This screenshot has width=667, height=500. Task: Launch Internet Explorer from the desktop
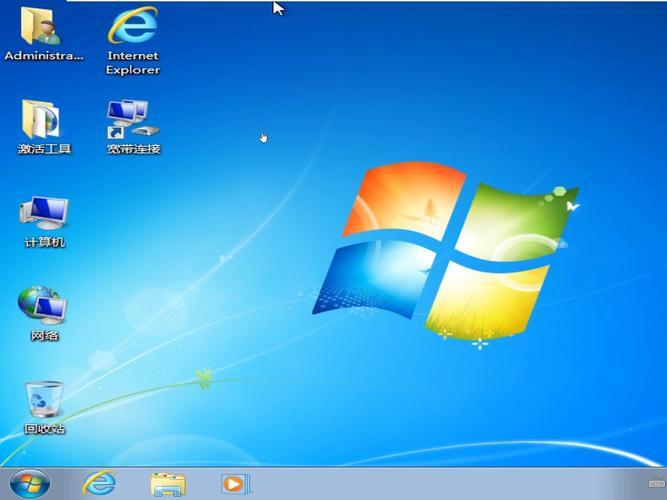coord(133,26)
